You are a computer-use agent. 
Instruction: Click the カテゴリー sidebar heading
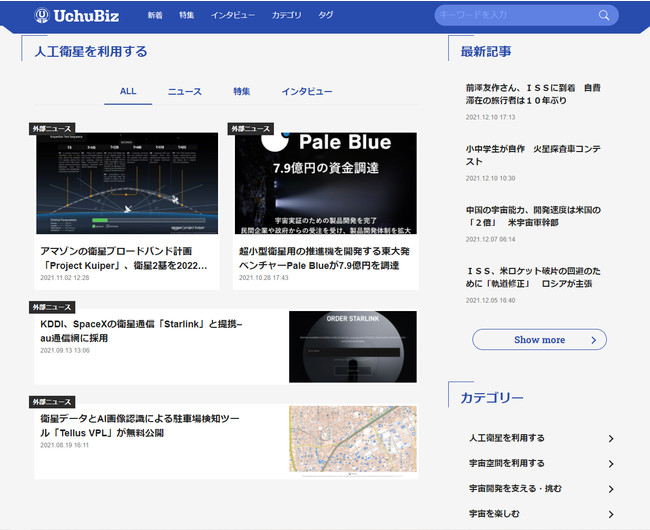click(x=492, y=398)
